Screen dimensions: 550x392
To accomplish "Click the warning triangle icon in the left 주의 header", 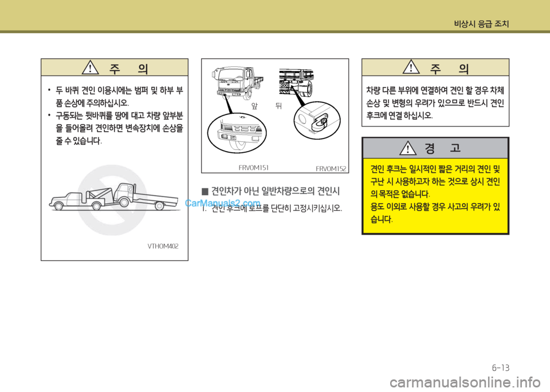I will 90,68.
